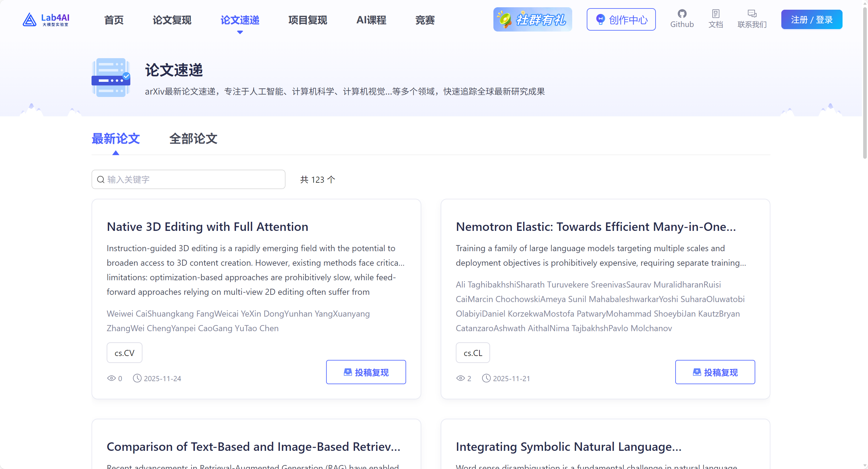This screenshot has width=868, height=469.
Task: Open the 创作中心 button
Action: (x=621, y=19)
